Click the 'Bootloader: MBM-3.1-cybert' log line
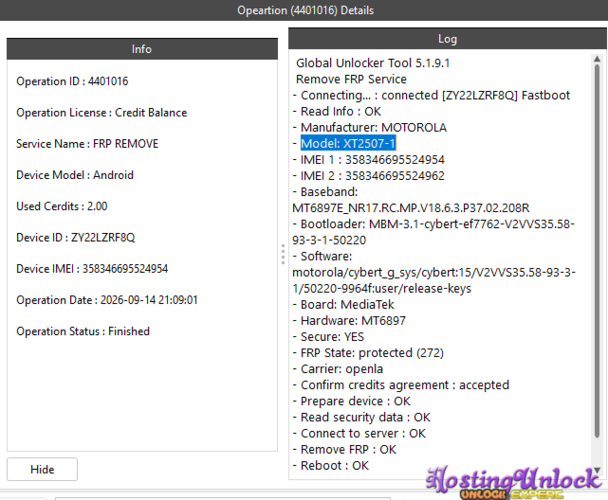This screenshot has height=500, width=608. pos(434,224)
